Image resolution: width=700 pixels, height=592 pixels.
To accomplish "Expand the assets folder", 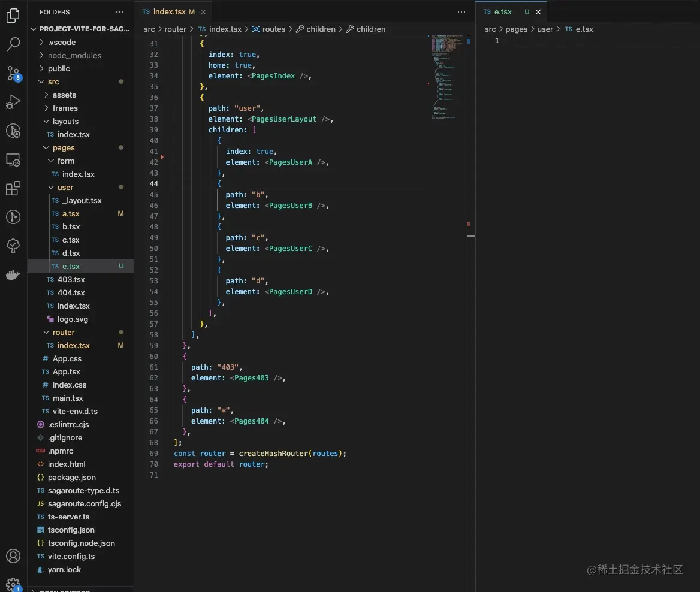I will pos(82,95).
